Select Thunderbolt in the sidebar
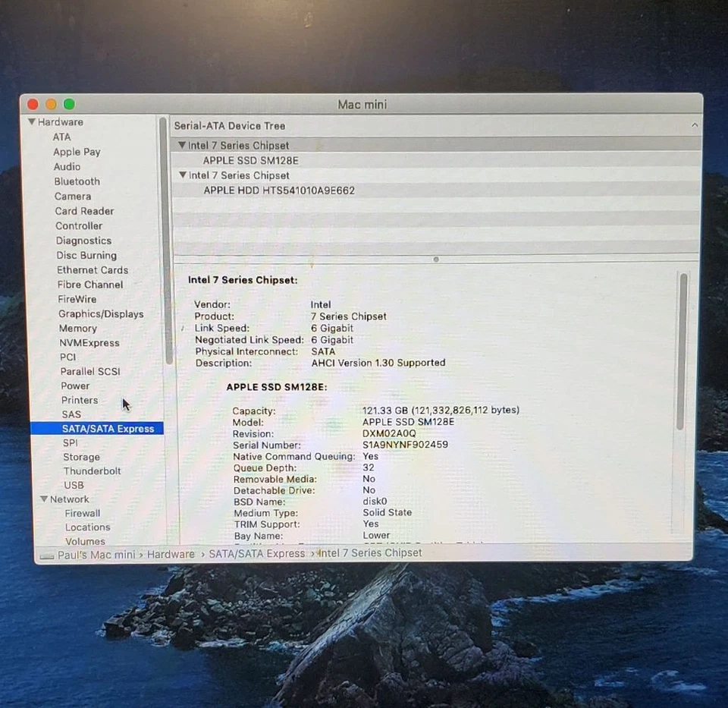728x708 pixels. (92, 470)
